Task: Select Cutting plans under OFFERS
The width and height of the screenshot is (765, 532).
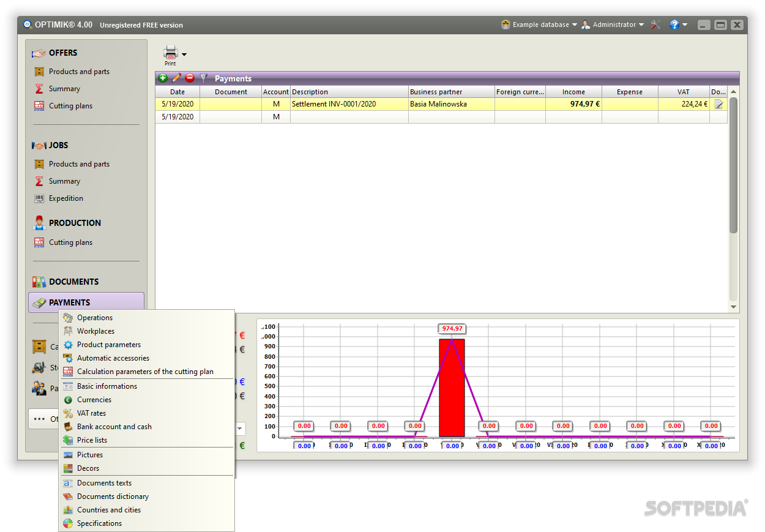Action: (70, 106)
